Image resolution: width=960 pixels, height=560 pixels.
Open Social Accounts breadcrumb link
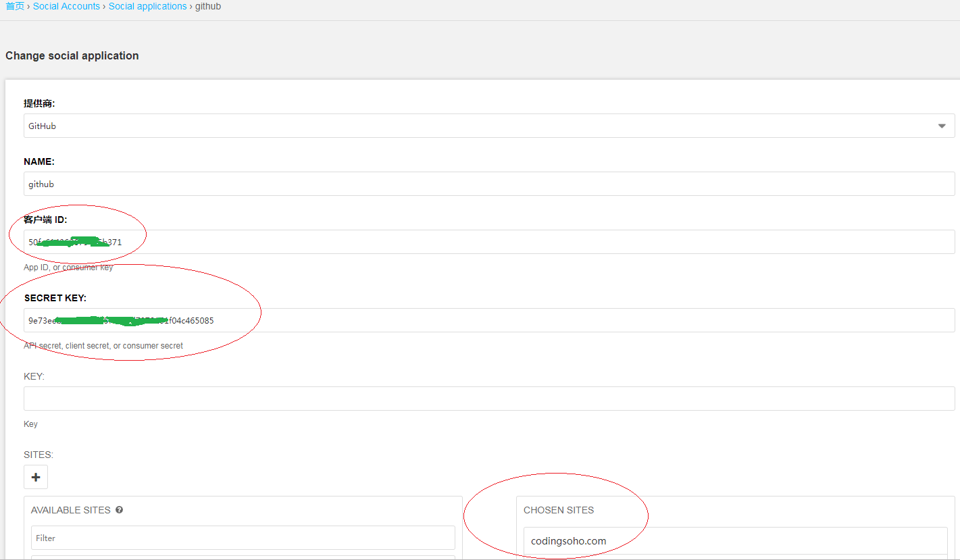[66, 6]
